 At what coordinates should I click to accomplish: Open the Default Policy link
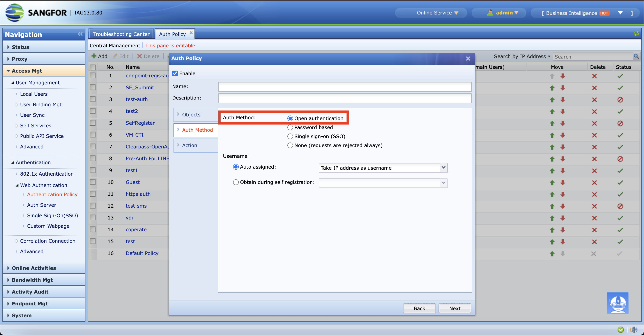pos(142,253)
